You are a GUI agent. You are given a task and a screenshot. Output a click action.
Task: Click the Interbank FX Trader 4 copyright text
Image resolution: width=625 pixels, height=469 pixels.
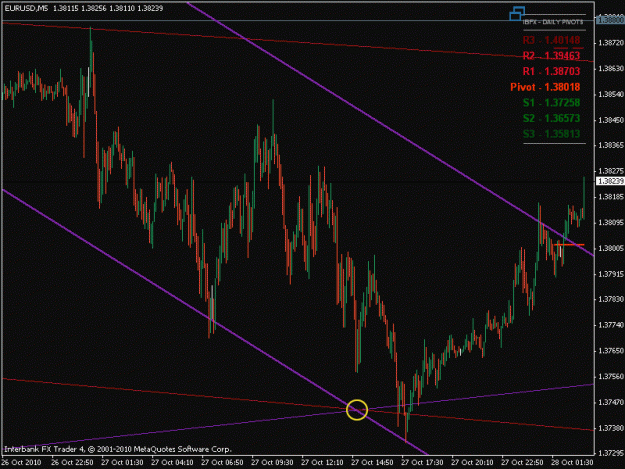(118, 449)
